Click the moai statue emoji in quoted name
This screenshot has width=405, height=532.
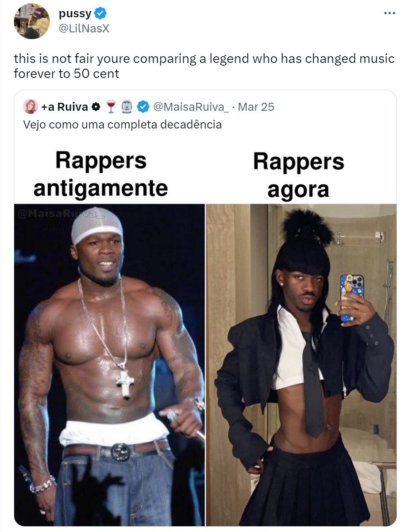(x=127, y=107)
